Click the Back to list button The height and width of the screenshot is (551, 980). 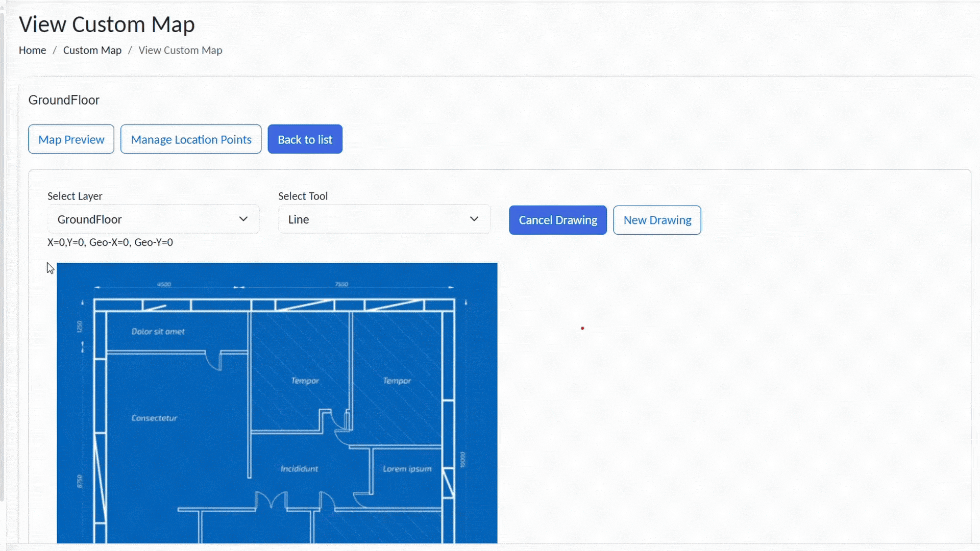pyautogui.click(x=305, y=139)
